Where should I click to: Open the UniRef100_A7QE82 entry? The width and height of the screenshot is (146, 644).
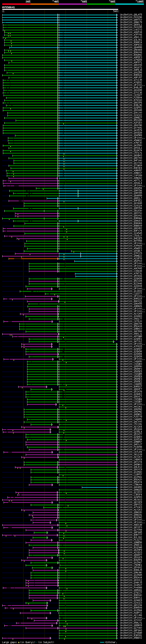tap(131, 82)
